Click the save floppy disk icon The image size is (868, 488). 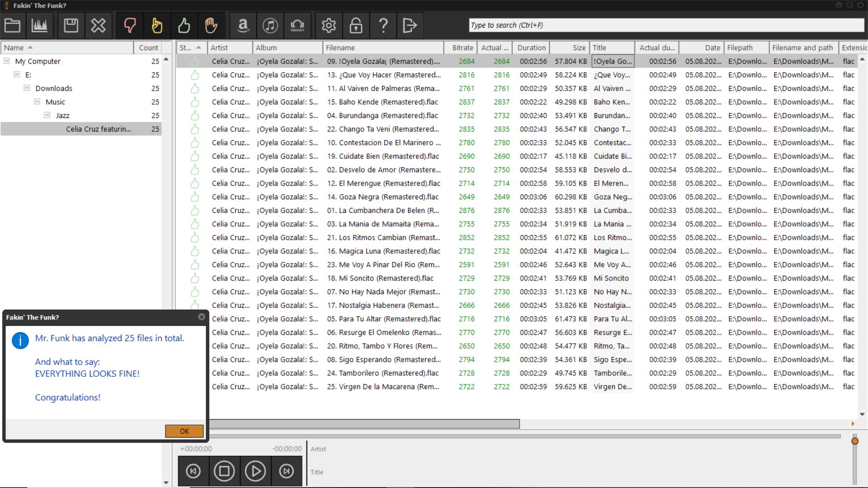[71, 25]
